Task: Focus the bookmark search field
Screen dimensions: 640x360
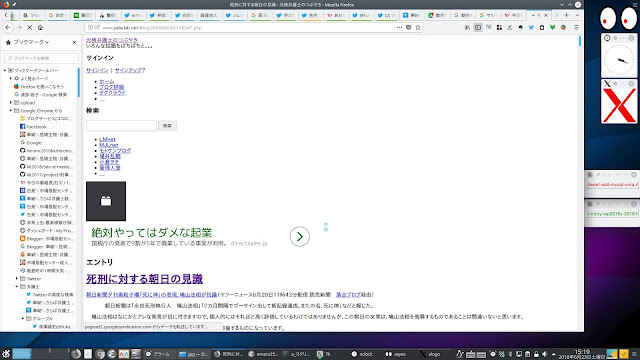Action: (41, 58)
